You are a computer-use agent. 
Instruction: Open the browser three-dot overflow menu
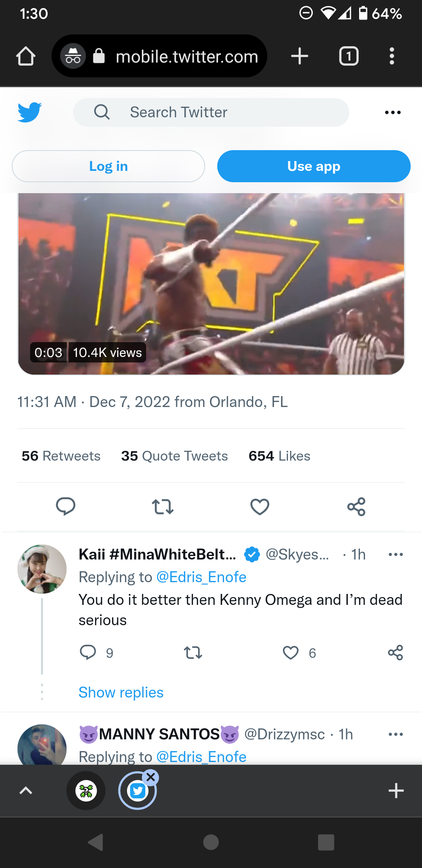click(392, 56)
